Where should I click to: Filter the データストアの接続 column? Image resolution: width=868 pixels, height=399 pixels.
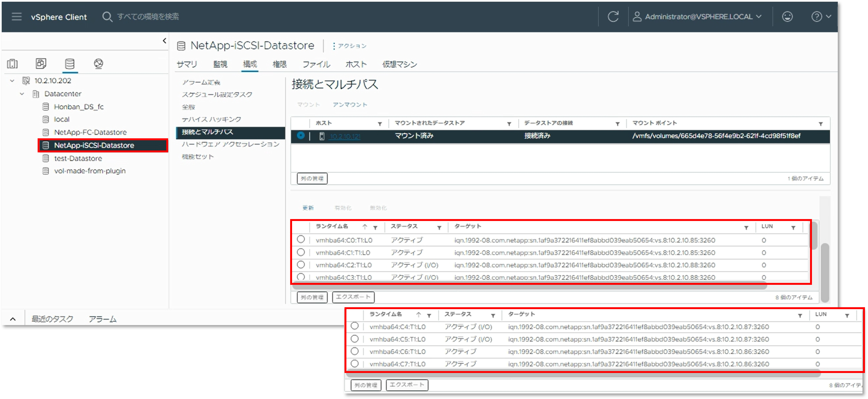(618, 124)
